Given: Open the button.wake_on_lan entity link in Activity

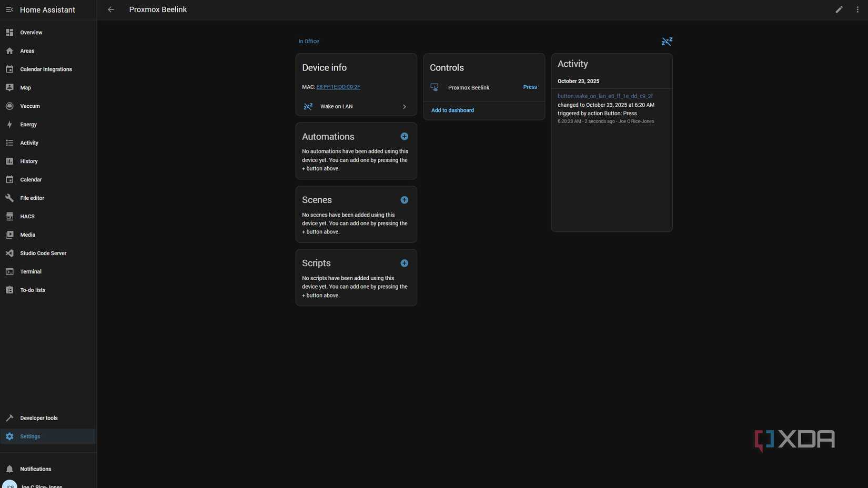Looking at the screenshot, I should (605, 96).
